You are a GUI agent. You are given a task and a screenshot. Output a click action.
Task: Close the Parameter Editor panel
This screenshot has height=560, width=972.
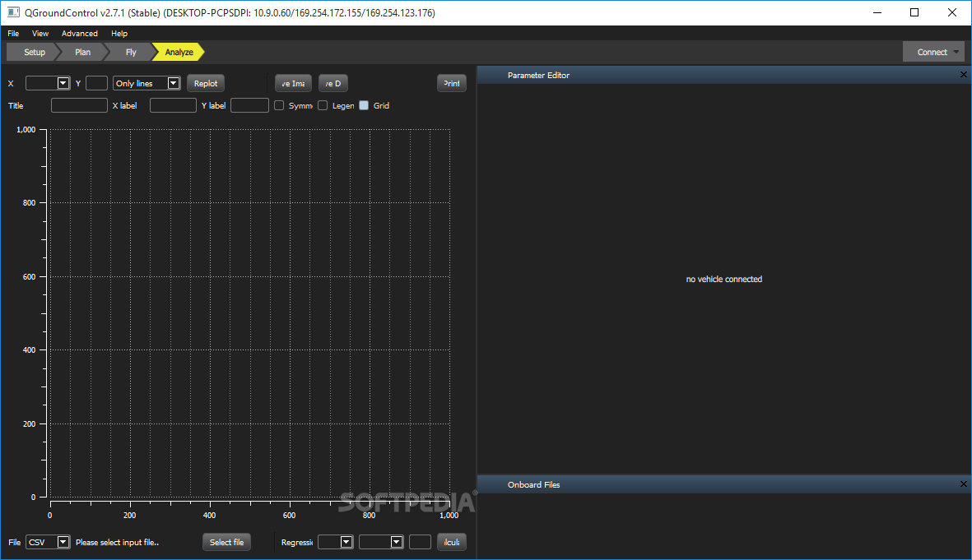pos(963,75)
